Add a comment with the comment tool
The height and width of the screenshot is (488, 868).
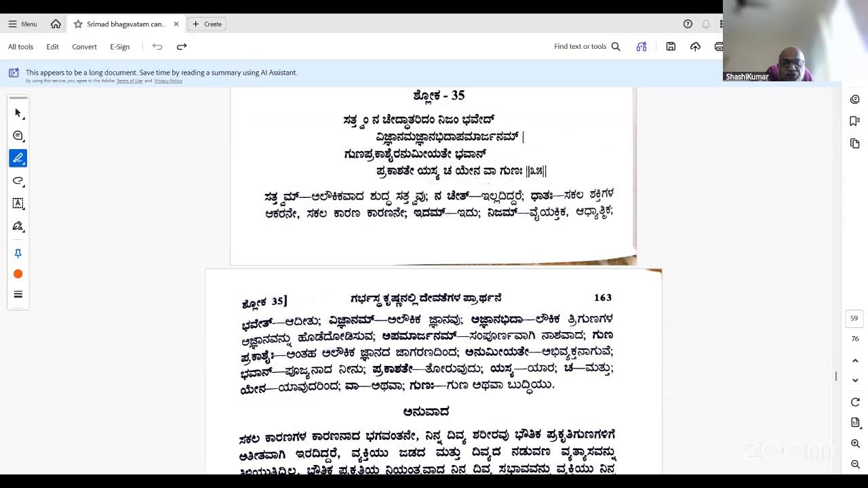(18, 136)
